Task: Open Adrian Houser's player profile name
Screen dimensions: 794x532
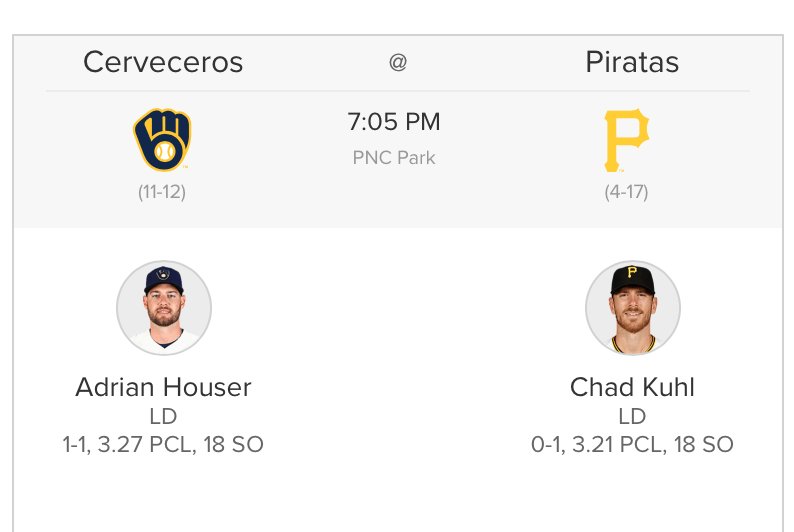Action: coord(163,387)
